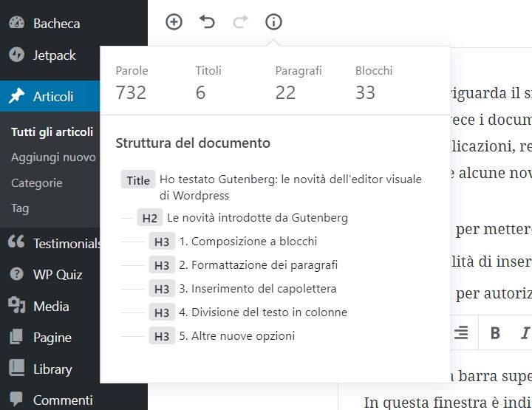The height and width of the screenshot is (410, 532).
Task: Click the Commenti speech bubble icon
Action: 16,398
